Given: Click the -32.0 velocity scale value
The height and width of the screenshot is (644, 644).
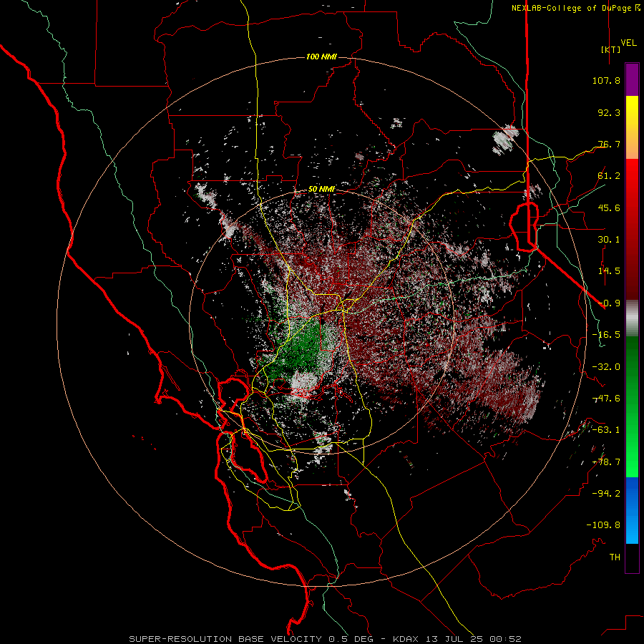Looking at the screenshot, I should [606, 367].
